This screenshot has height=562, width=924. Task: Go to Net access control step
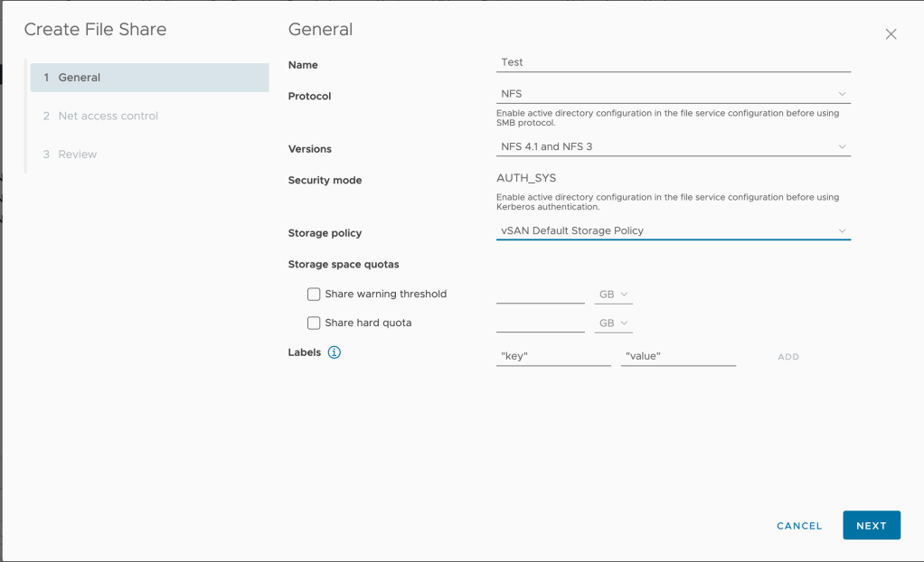click(108, 117)
